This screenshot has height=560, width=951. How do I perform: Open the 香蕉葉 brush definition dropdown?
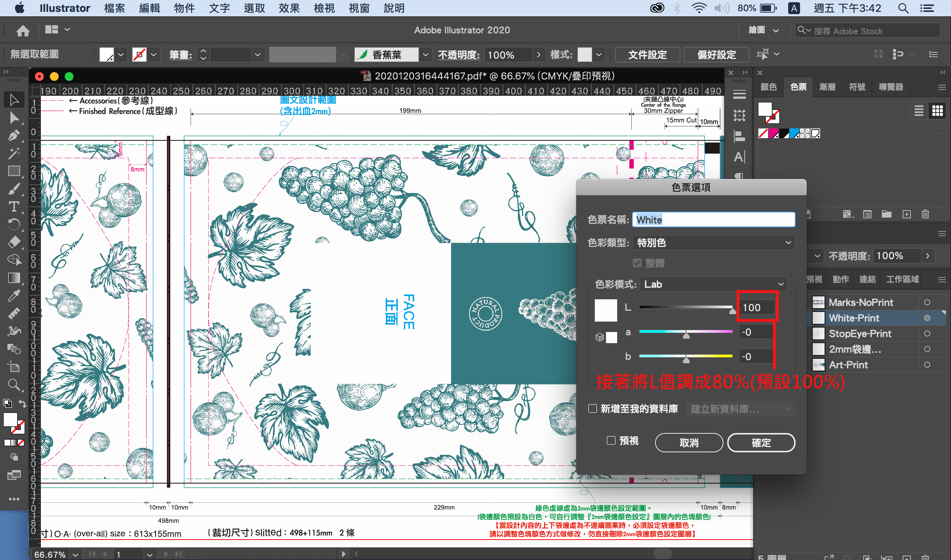click(x=426, y=55)
